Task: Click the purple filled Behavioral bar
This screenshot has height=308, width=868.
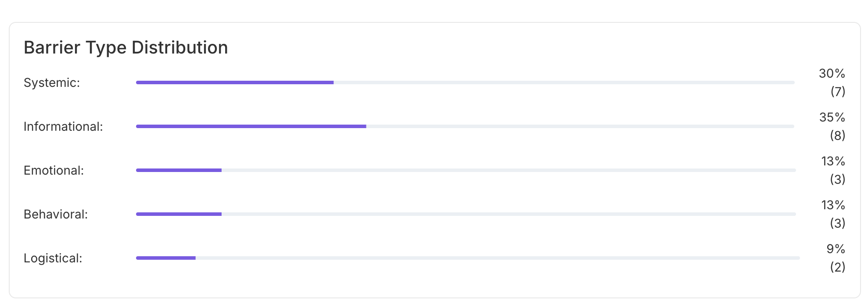Action: pyautogui.click(x=179, y=214)
